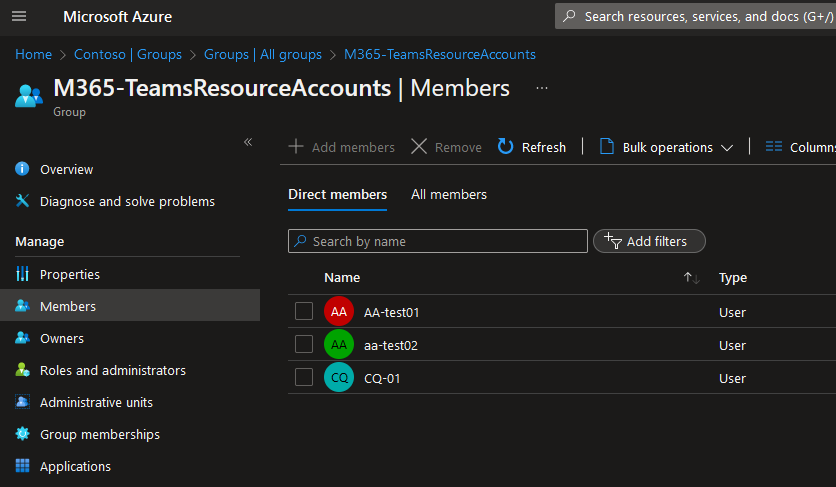The image size is (836, 487).
Task: Click the plus icon for Add members
Action: pos(296,147)
